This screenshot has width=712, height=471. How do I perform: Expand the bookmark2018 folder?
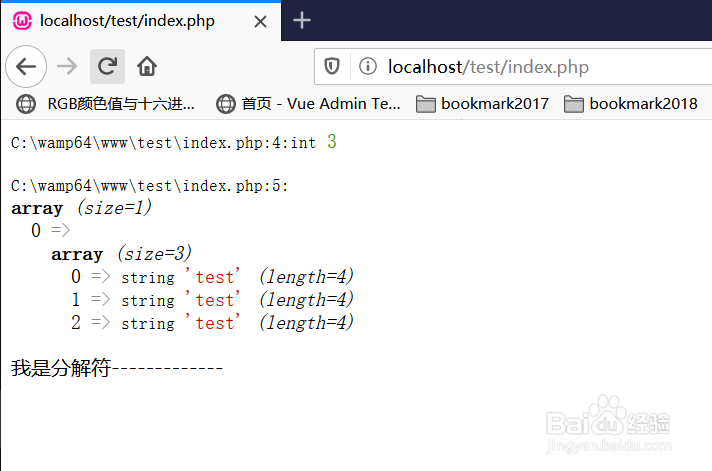pos(631,103)
